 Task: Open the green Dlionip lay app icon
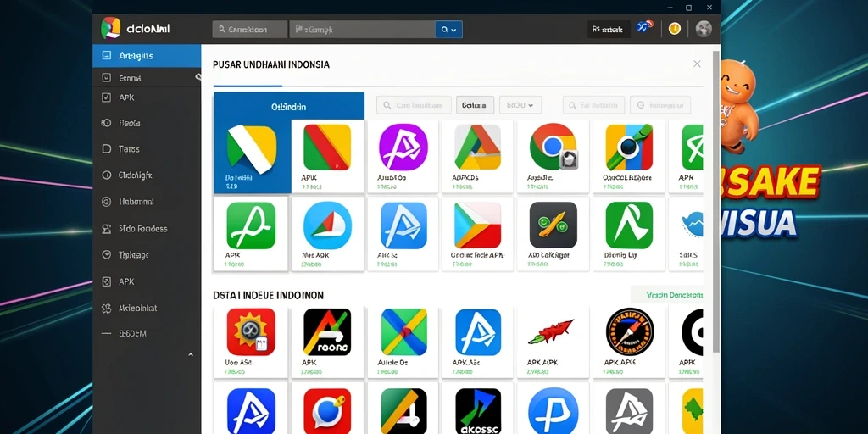[630, 225]
